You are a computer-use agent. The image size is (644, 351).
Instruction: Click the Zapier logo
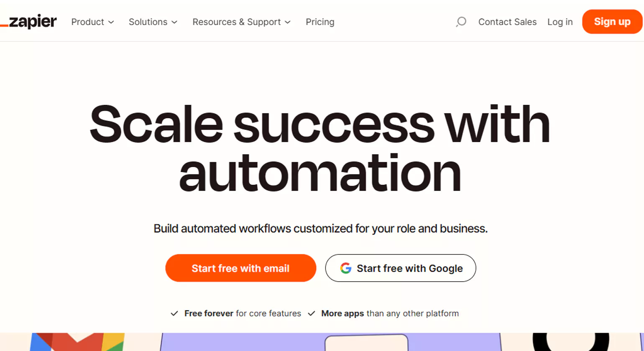tap(29, 21)
